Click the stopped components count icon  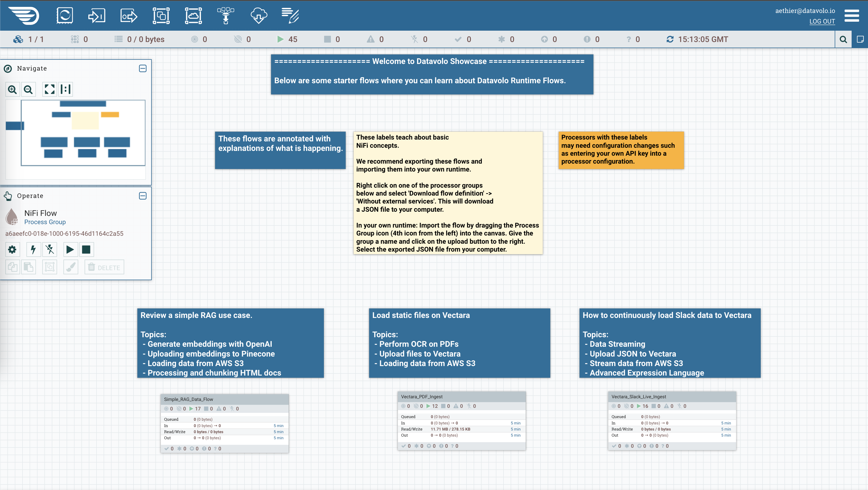click(327, 39)
